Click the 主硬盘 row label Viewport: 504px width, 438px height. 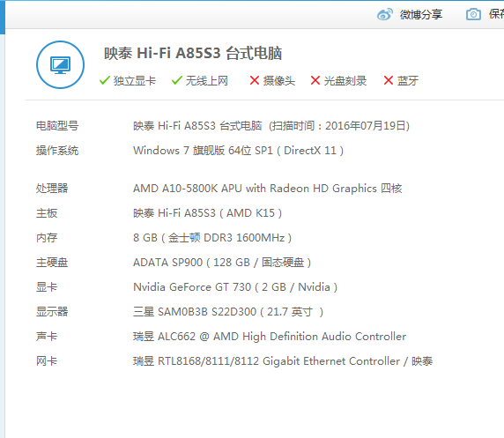click(x=52, y=263)
